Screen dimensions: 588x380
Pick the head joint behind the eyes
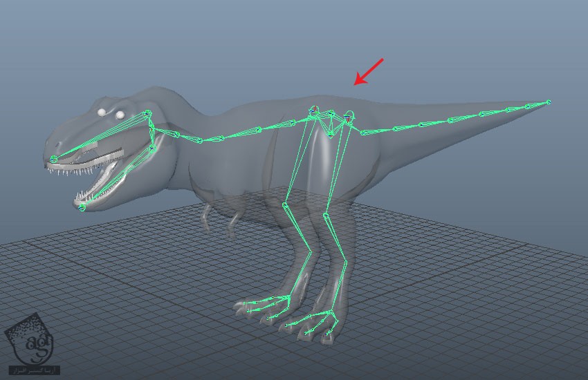[147, 114]
